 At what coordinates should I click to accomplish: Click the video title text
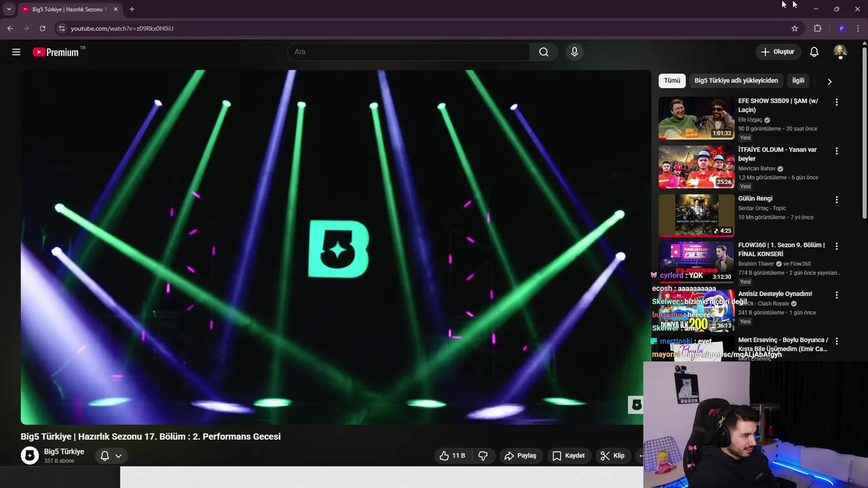(x=151, y=437)
